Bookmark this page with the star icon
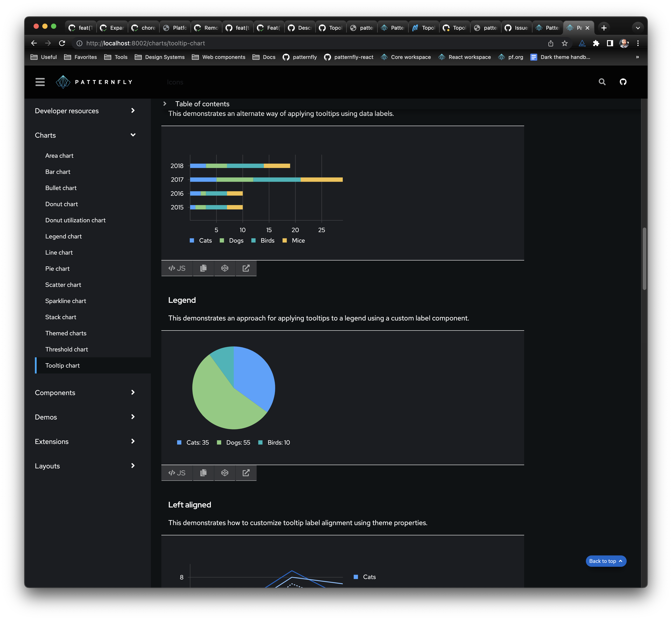 coord(565,43)
